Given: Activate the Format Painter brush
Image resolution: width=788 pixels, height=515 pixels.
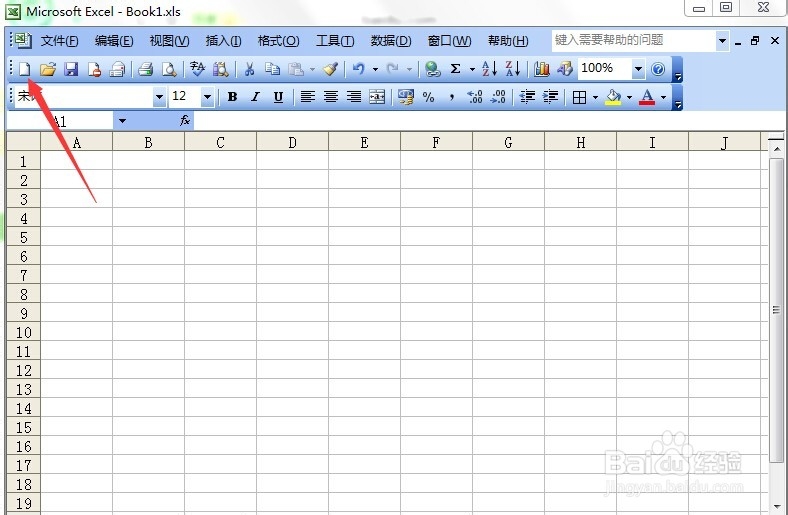Looking at the screenshot, I should pos(330,69).
